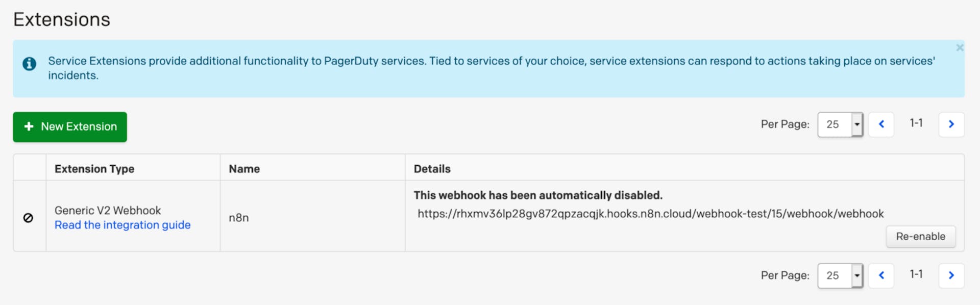Dismiss the Service Extensions info banner

click(960, 47)
